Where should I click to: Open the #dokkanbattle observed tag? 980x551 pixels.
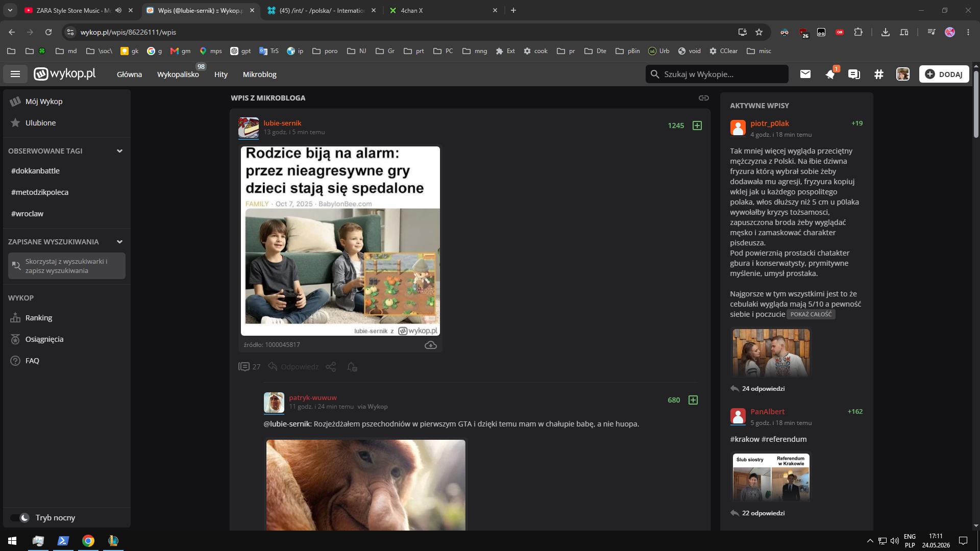pyautogui.click(x=35, y=171)
